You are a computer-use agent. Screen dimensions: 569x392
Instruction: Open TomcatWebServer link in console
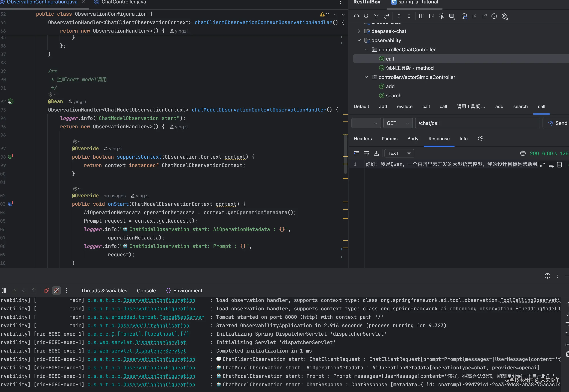pos(181,317)
